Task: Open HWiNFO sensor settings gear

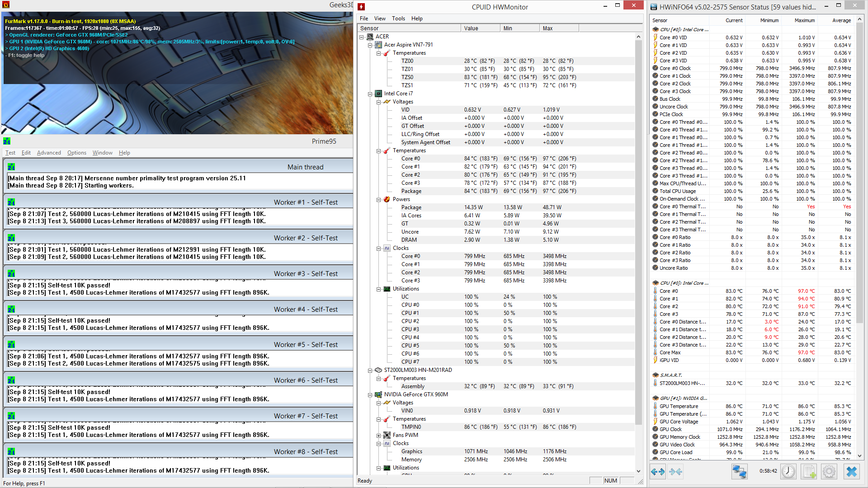Action: [829, 472]
